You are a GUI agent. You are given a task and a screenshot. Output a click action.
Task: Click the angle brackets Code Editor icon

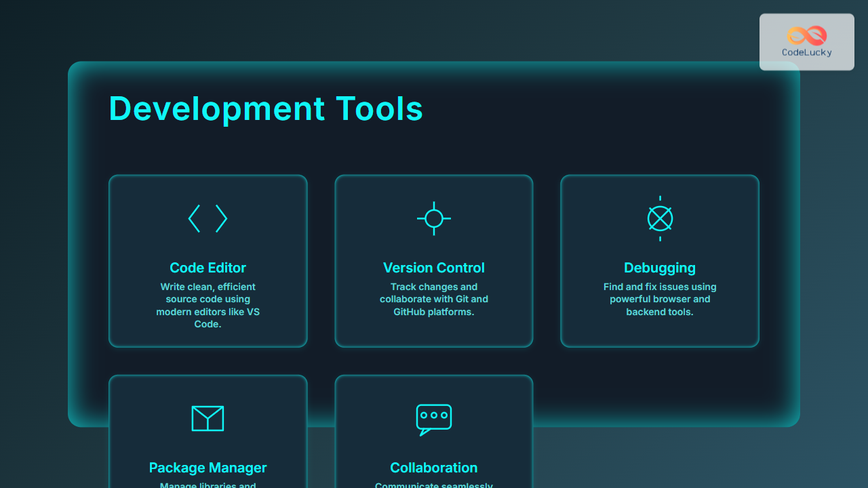[x=208, y=218]
